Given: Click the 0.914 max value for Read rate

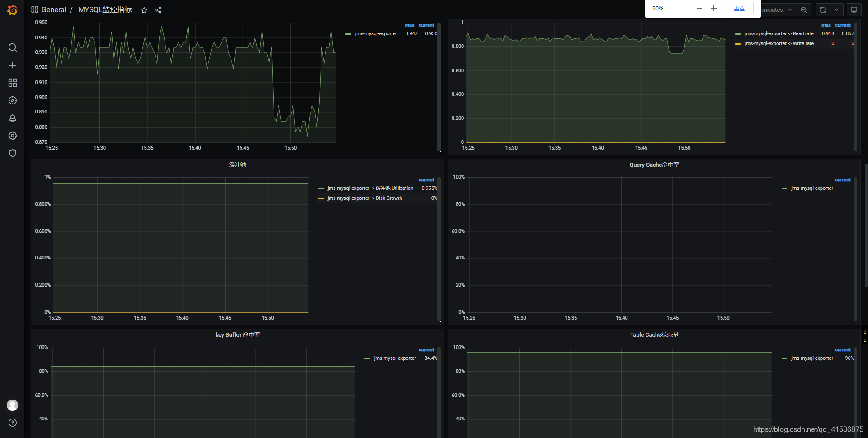Looking at the screenshot, I should (828, 33).
